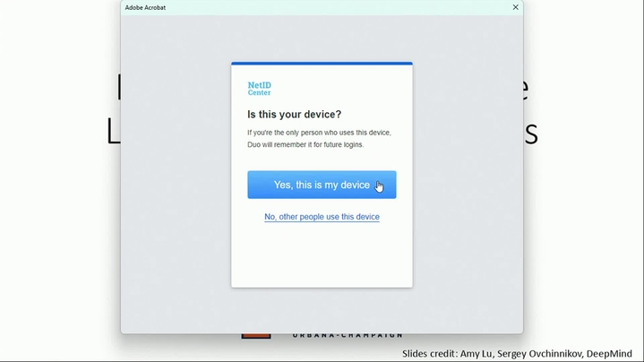This screenshot has height=362, width=644.
Task: Click the gray dialog background left of card
Action: pos(175,179)
